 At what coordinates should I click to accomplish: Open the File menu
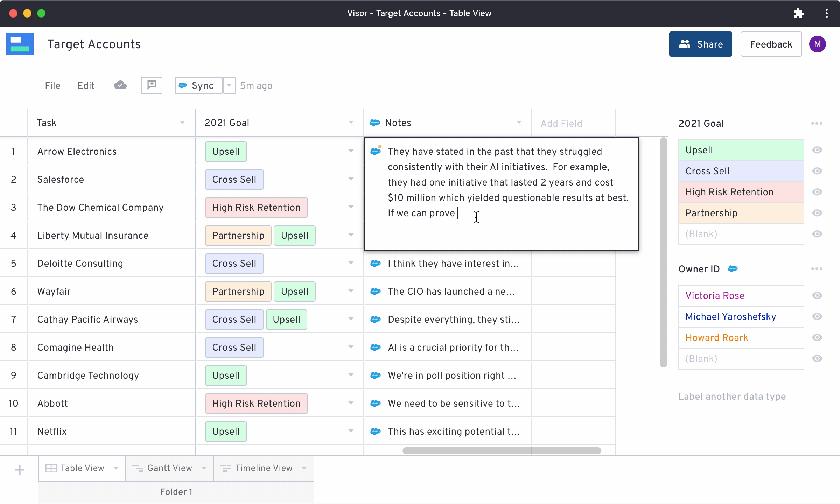pyautogui.click(x=52, y=86)
